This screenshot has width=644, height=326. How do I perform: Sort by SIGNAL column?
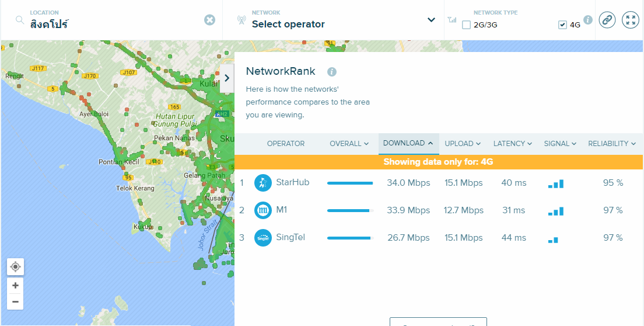[x=560, y=144]
